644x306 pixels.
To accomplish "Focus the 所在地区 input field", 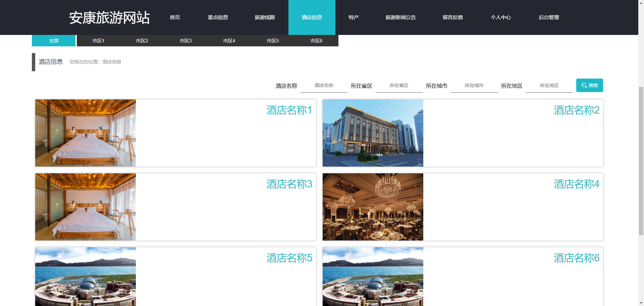I will (x=549, y=86).
